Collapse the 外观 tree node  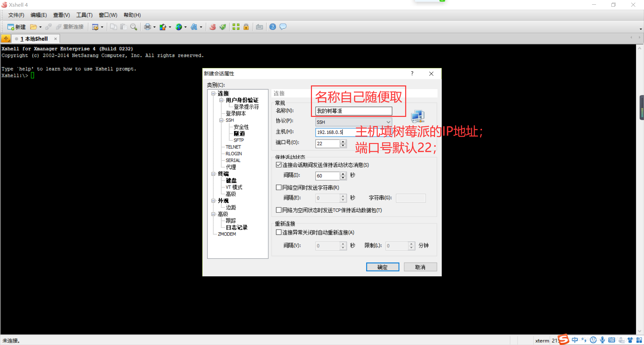[213, 201]
